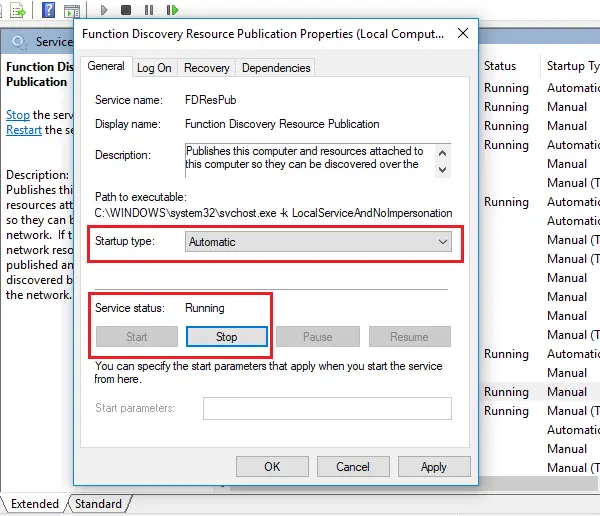Click the Start parameters input field

[327, 408]
